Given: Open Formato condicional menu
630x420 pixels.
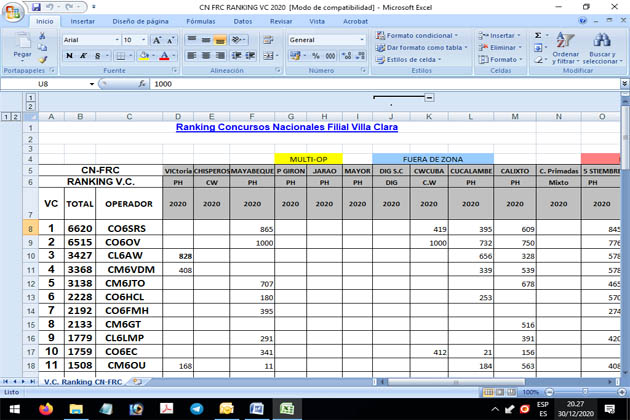Looking at the screenshot, I should (x=417, y=35).
